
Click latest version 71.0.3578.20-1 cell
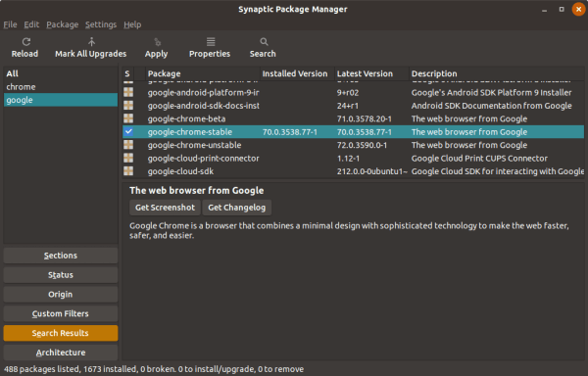click(365, 118)
